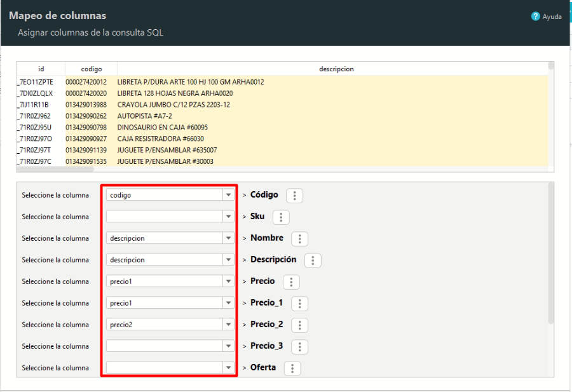Expand the Nombre column dropdown arrow
Viewport: 572px width, 392px height.
(228, 238)
